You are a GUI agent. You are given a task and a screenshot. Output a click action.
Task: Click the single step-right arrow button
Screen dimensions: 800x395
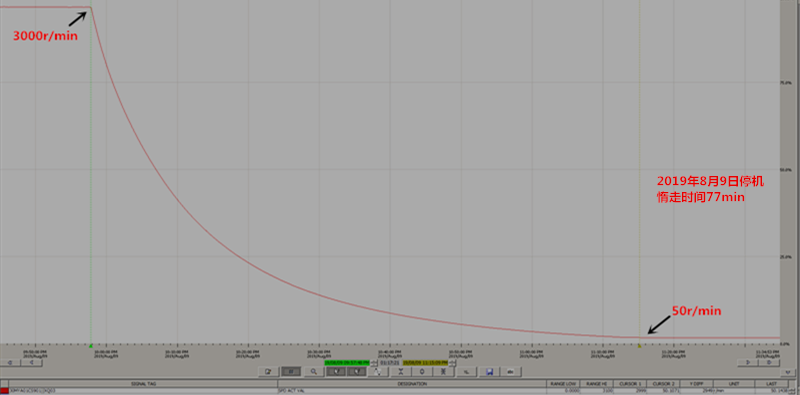coord(747,362)
